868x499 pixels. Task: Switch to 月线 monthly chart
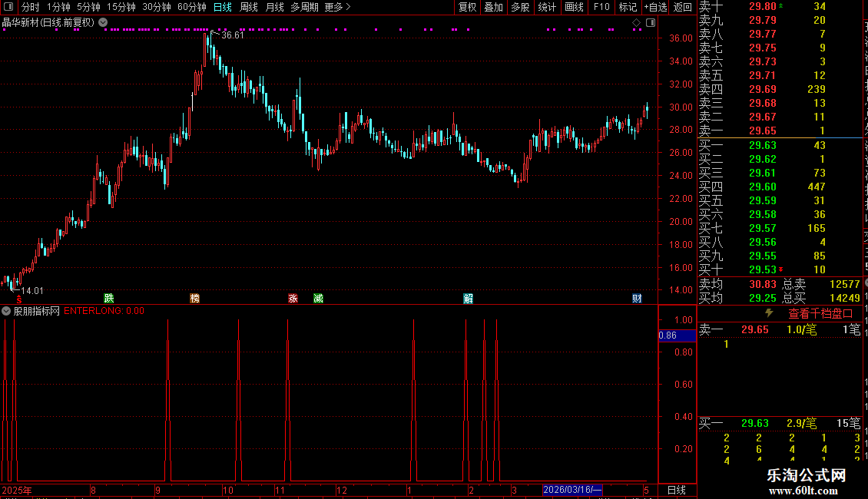point(274,7)
